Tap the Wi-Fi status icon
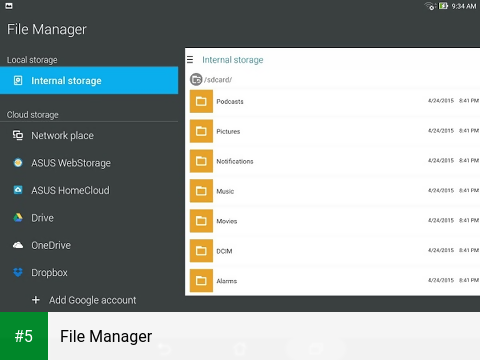 pos(430,6)
